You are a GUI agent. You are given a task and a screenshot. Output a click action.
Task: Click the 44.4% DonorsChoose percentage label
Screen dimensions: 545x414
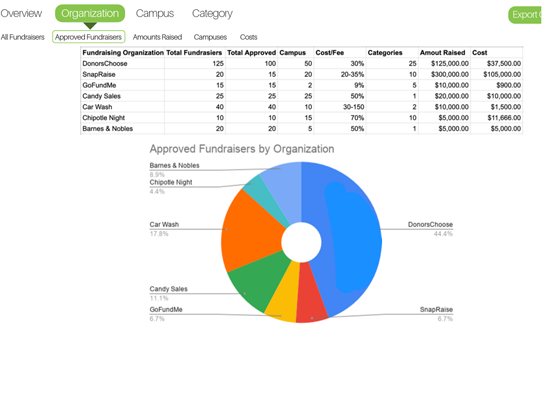(443, 234)
